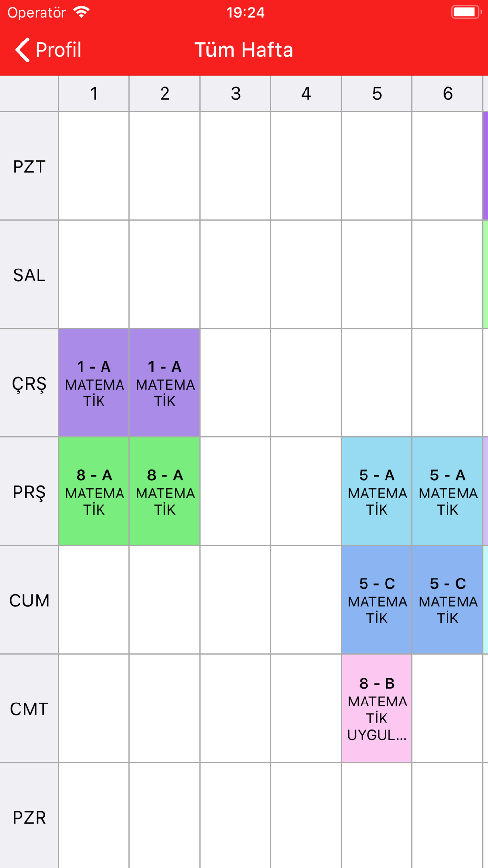Open Saturday 8 - B Matematik Uygulama lesson
Viewport: 488px width, 868px height.
point(377,708)
